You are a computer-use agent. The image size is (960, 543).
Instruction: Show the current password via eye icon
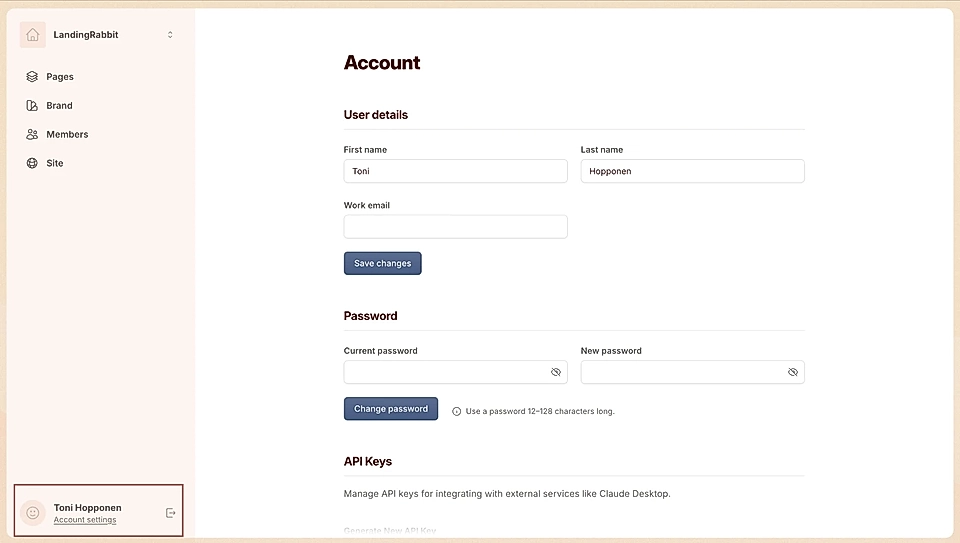pos(556,372)
